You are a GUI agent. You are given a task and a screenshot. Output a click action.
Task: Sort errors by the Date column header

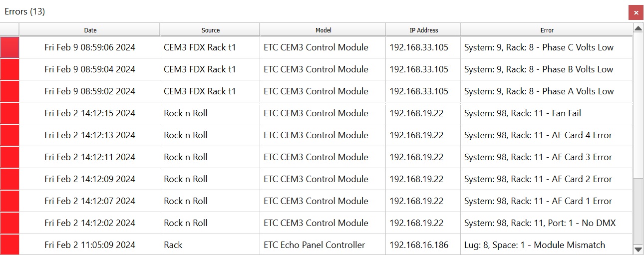90,30
